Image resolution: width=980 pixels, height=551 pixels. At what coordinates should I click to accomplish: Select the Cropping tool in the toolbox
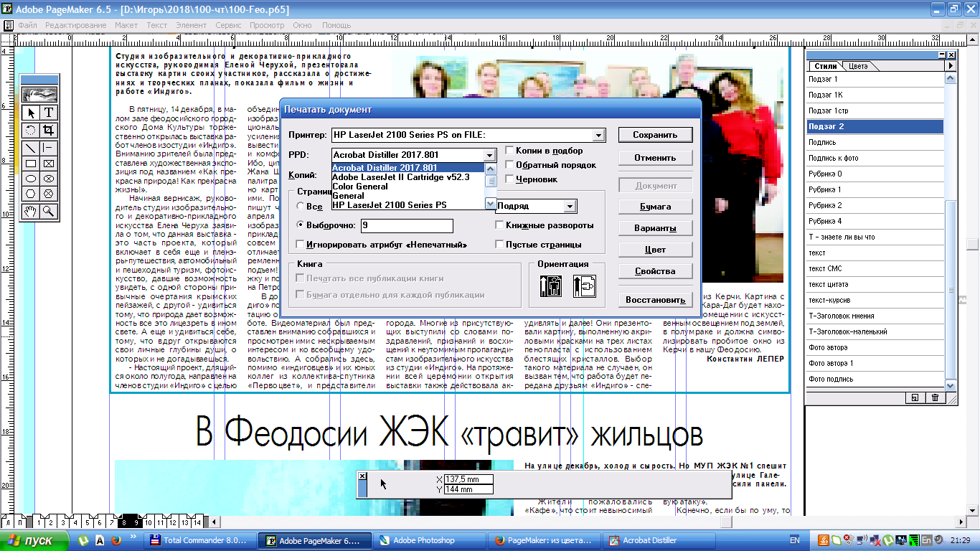(x=49, y=131)
